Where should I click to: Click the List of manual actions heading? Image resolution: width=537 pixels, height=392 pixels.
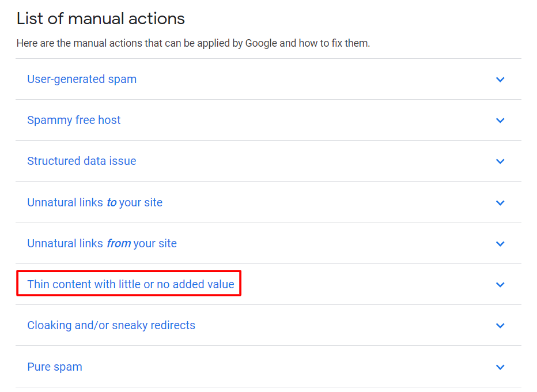click(101, 18)
